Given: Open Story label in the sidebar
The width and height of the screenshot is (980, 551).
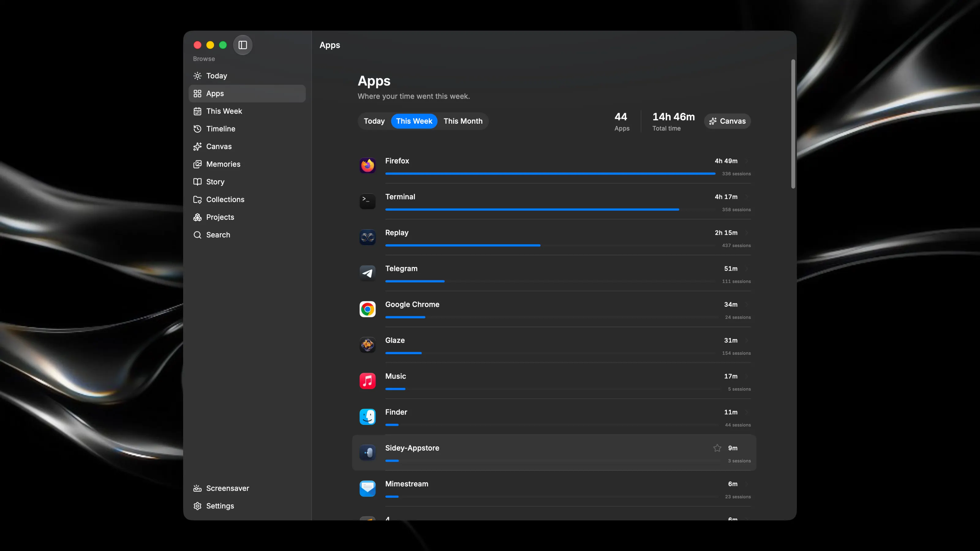Looking at the screenshot, I should coord(215,182).
